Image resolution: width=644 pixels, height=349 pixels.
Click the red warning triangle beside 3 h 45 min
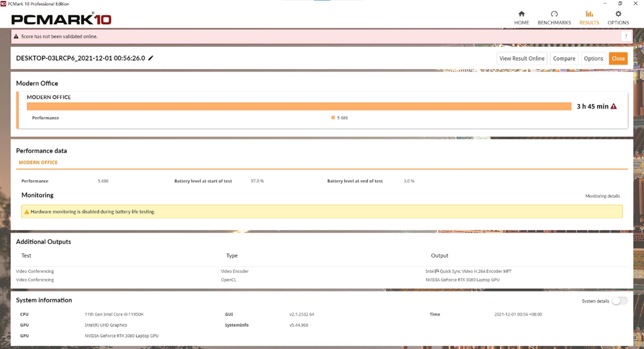[614, 107]
